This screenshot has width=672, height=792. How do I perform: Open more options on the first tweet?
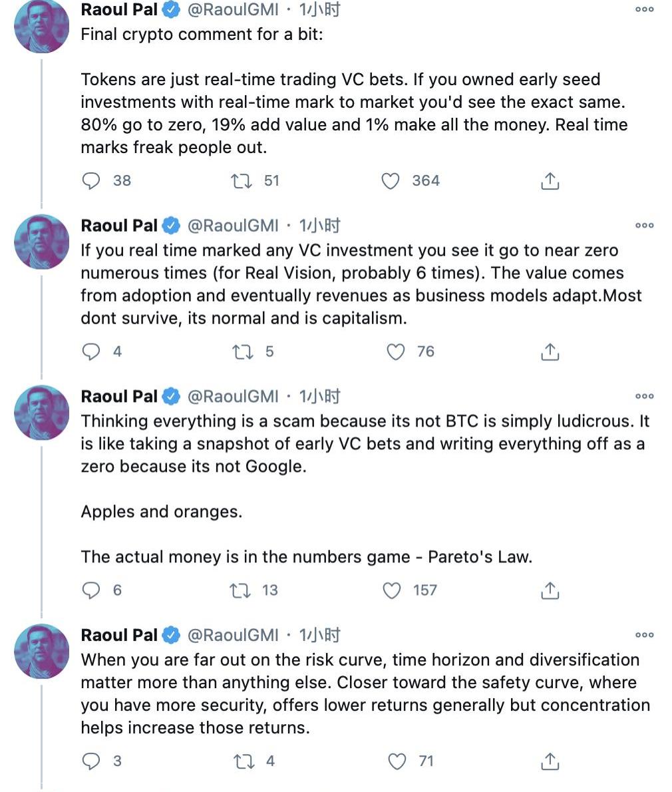coord(644,10)
